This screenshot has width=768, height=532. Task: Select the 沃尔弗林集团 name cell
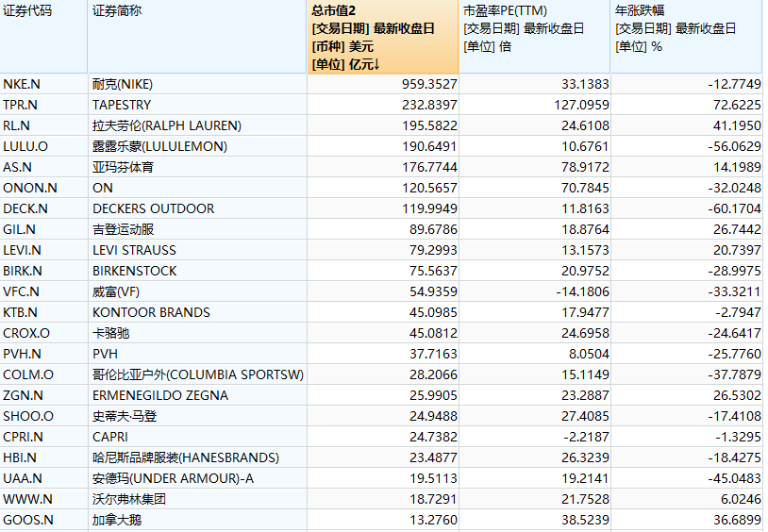click(x=197, y=499)
